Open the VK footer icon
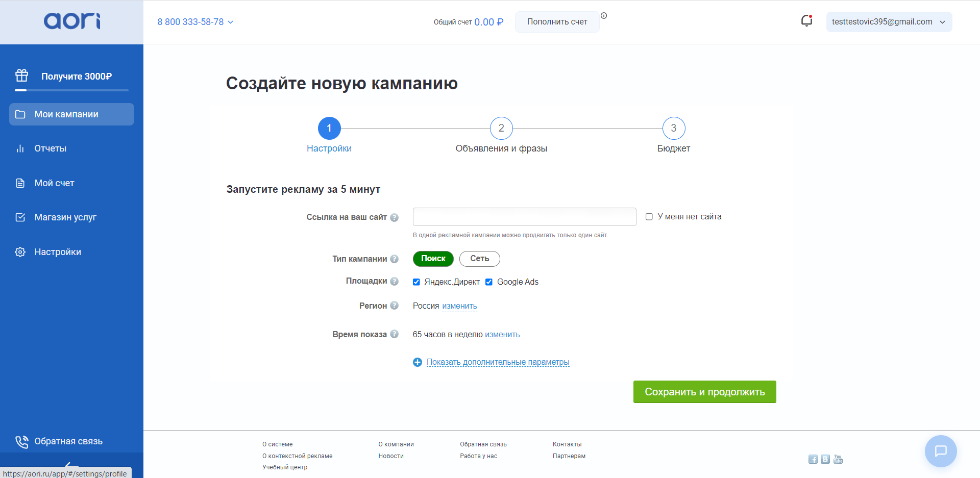 click(825, 459)
